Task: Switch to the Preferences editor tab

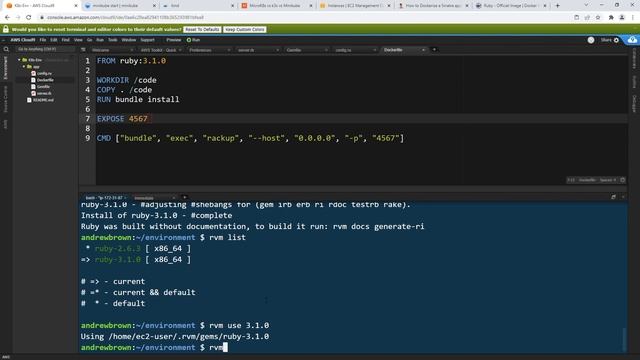Action: tap(208, 50)
